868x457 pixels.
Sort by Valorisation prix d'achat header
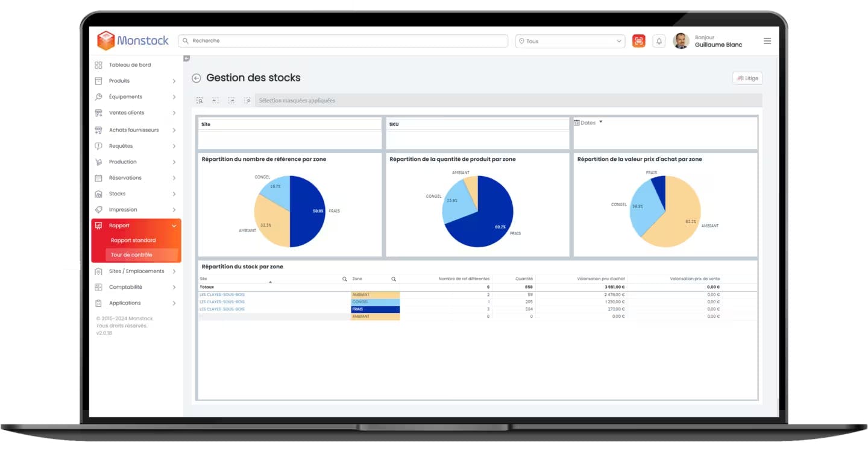601,279
